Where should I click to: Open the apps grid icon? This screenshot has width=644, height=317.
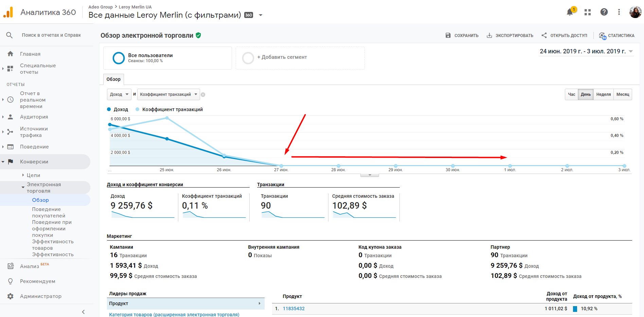coord(588,12)
